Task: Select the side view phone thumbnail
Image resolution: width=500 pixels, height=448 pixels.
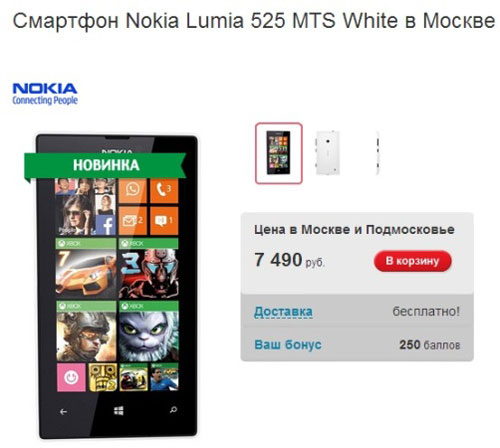Action: [377, 153]
